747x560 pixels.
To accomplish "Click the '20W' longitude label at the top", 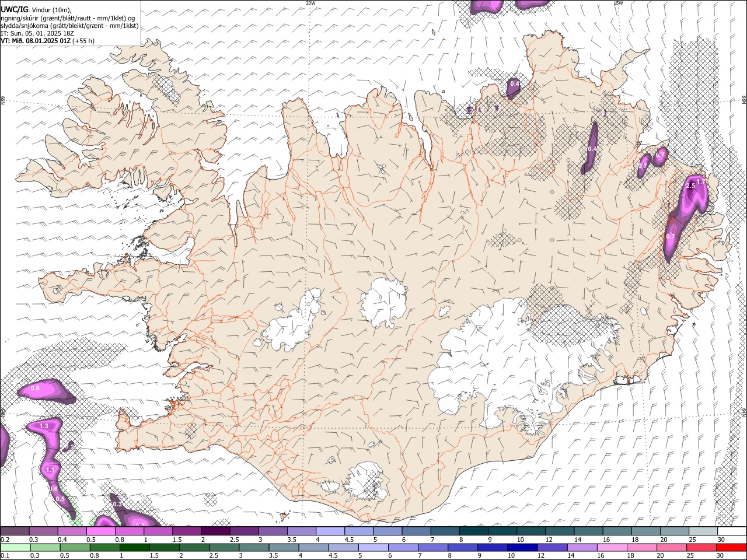I will [310, 3].
